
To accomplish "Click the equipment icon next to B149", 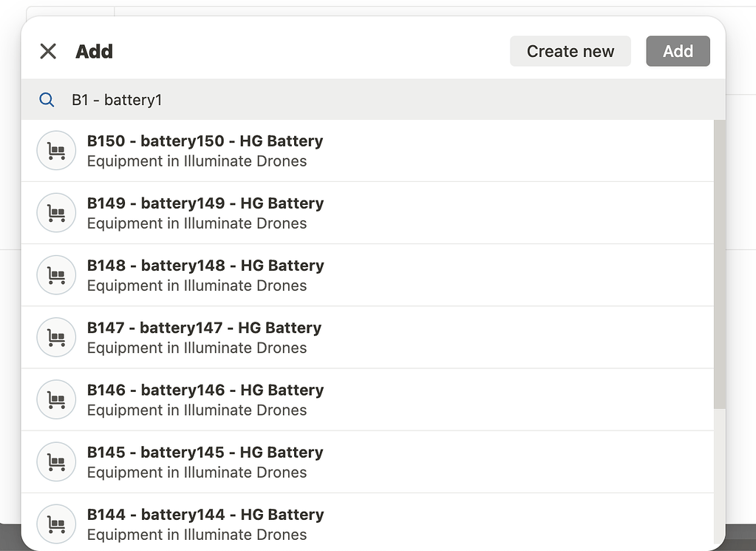I will 56,212.
